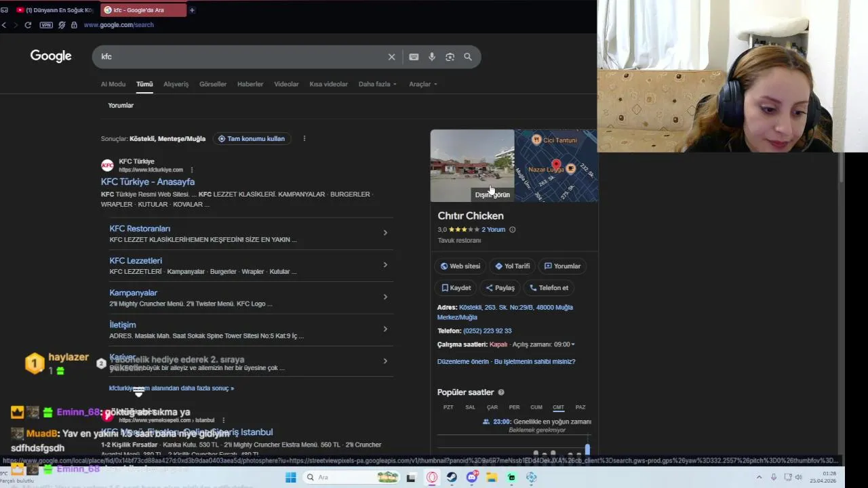Screen dimensions: 868x488
Task: Open the three-dot menu beside location
Action: tap(304, 138)
